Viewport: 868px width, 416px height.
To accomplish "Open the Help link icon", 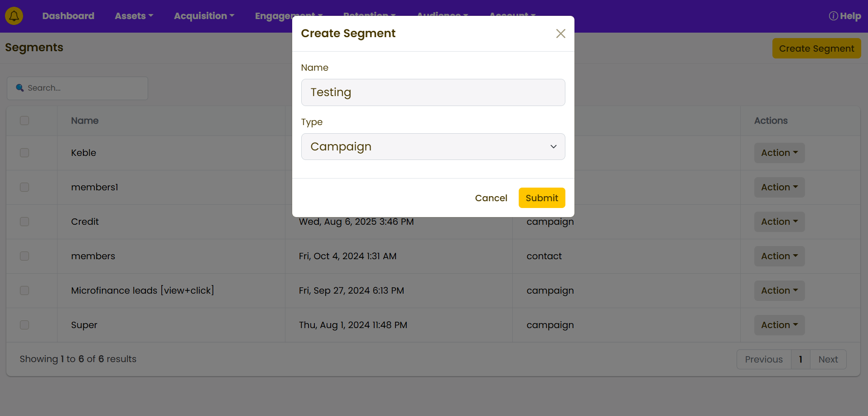I will click(833, 16).
